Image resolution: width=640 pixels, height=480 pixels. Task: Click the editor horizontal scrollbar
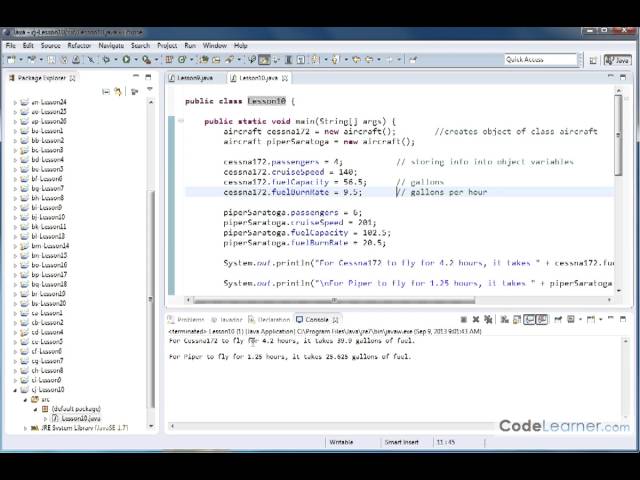334,300
